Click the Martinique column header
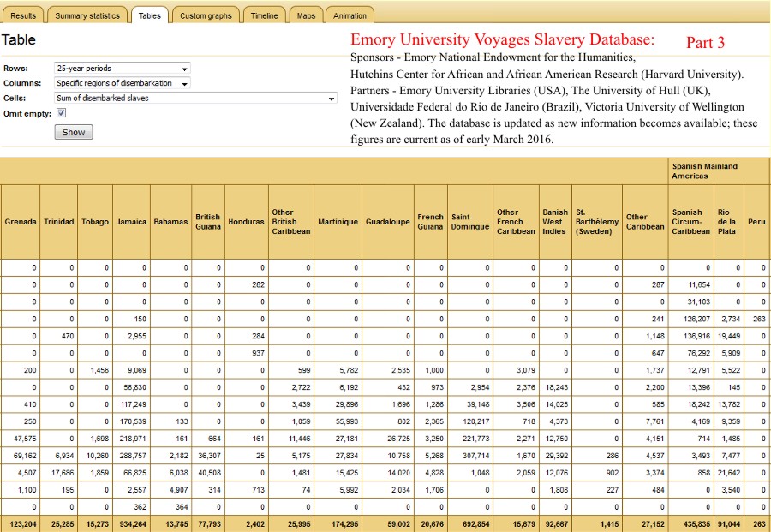Image resolution: width=771 pixels, height=532 pixels. pyautogui.click(x=338, y=222)
